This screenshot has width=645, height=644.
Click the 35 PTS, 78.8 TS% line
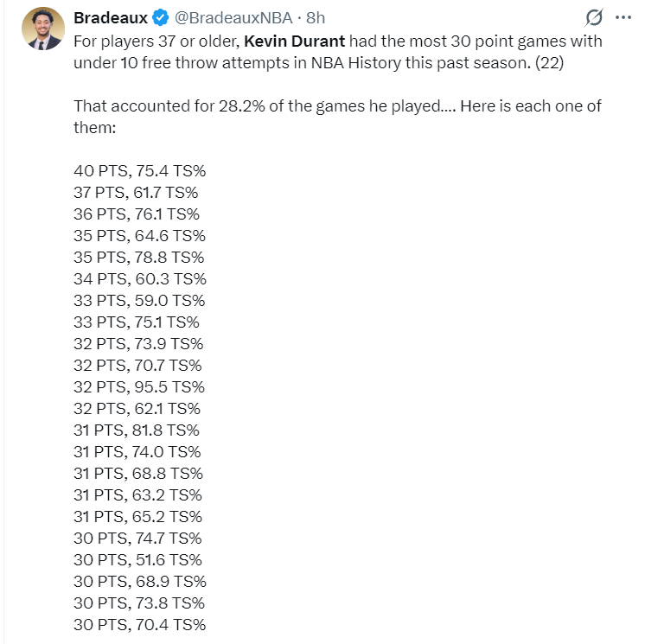click(138, 257)
